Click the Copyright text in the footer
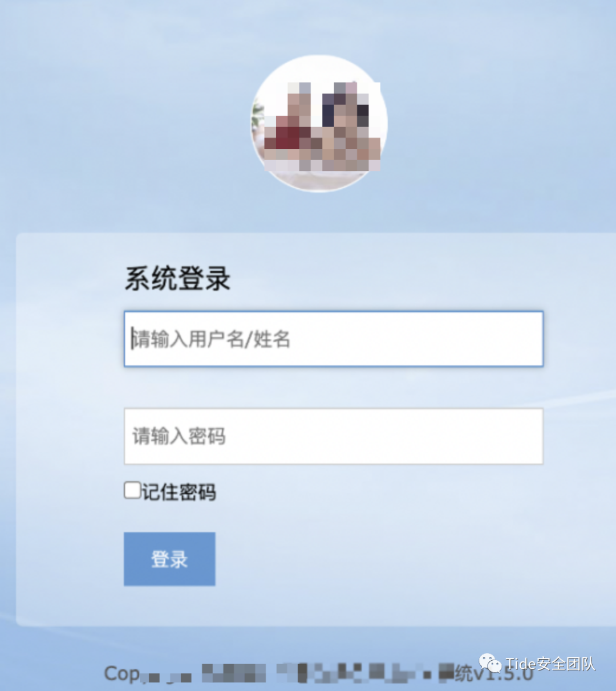Viewport: 616px width, 691px height. (x=147, y=674)
